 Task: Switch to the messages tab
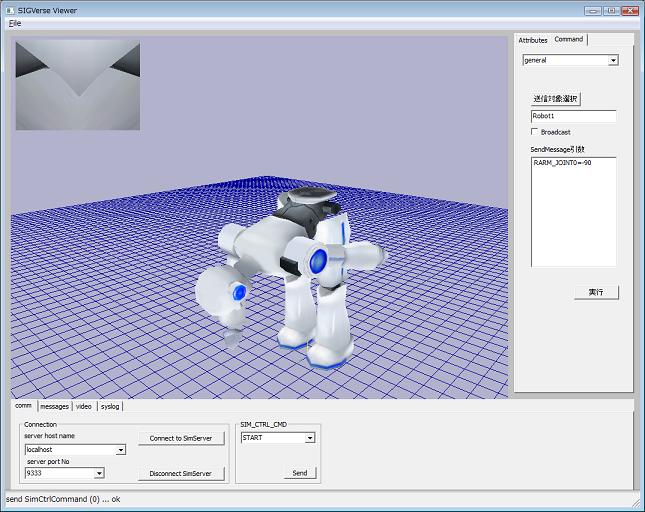(54, 406)
